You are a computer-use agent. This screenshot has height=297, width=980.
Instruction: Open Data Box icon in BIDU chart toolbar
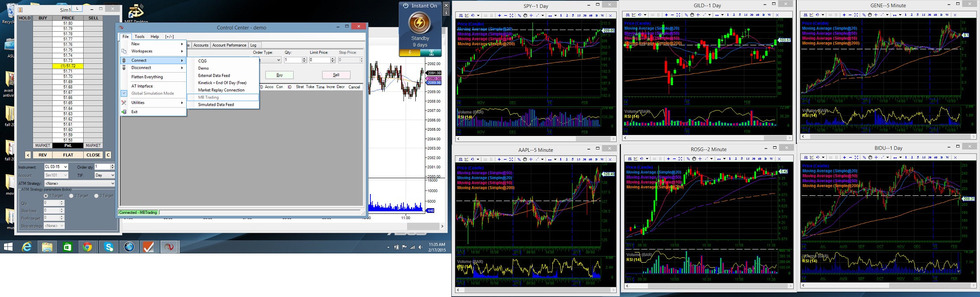pyautogui.click(x=806, y=158)
